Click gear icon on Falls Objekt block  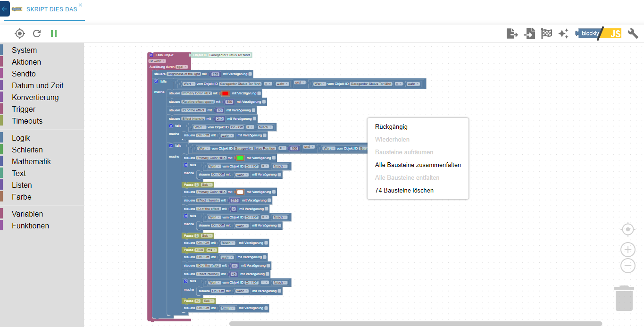point(151,55)
